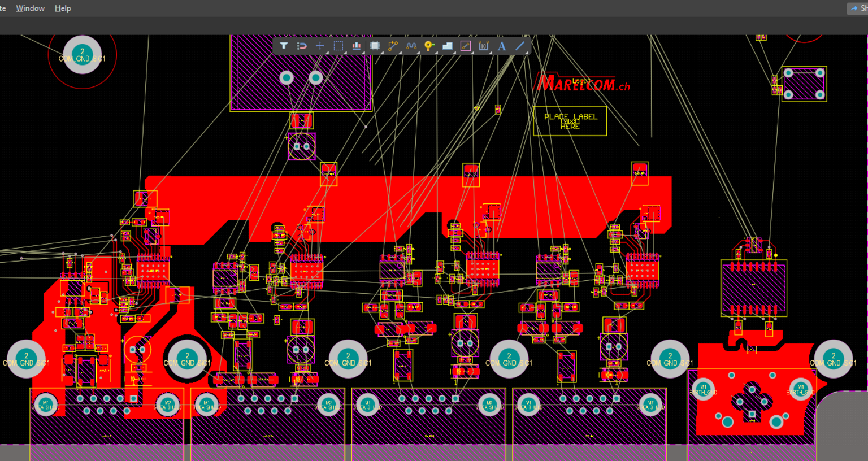
Task: Click the Align objects icon
Action: 356,46
